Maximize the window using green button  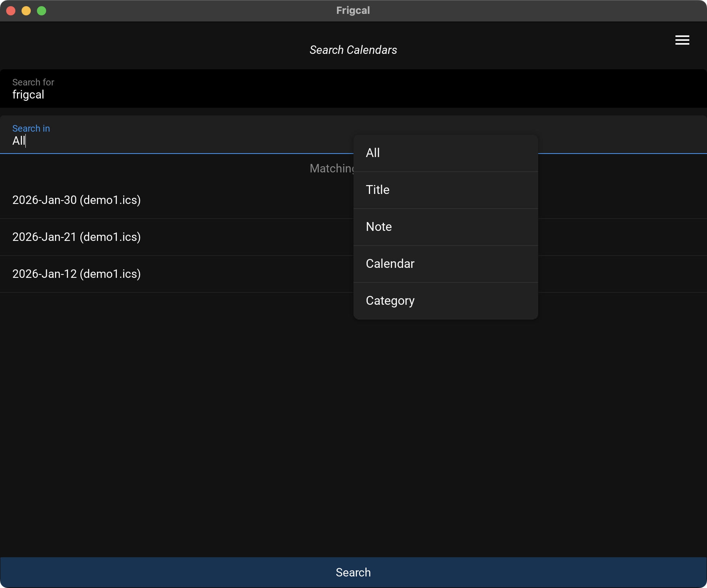click(x=42, y=11)
